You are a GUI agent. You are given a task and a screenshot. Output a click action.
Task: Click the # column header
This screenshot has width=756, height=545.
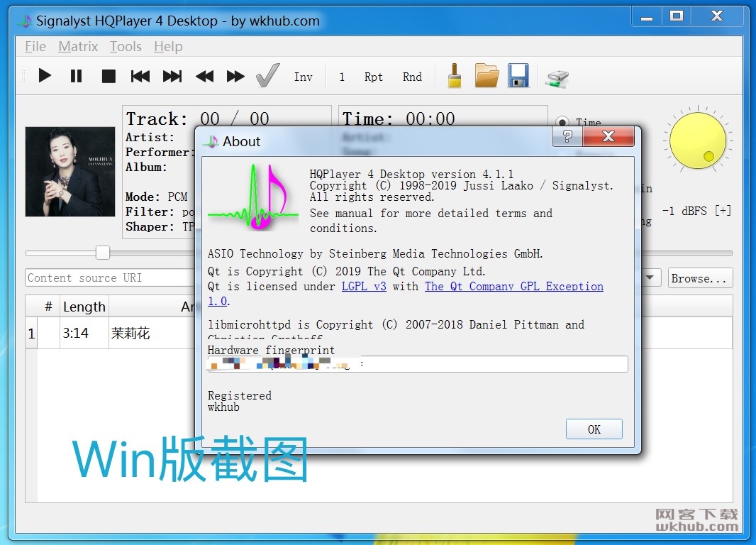(x=48, y=307)
